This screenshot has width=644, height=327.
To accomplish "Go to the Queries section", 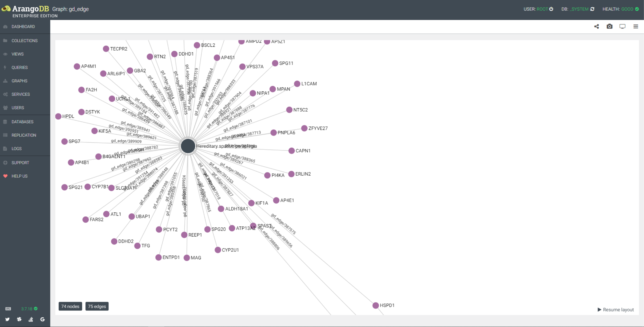I will 19,68.
